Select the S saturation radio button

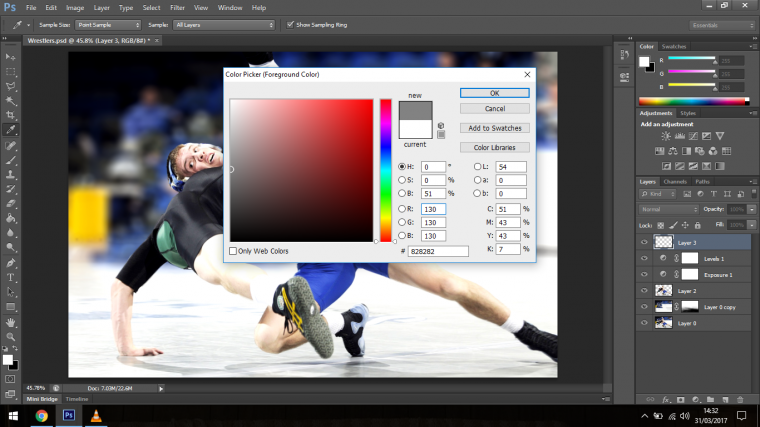click(402, 180)
